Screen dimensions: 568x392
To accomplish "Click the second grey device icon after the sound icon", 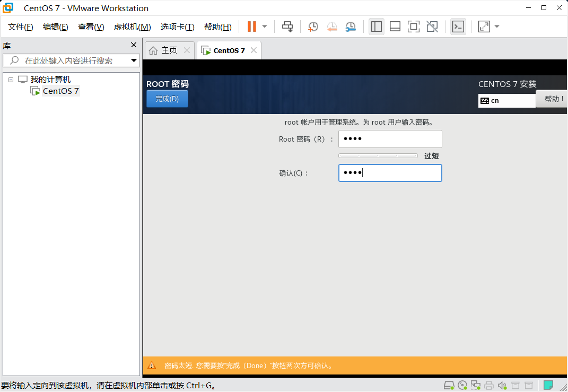I will (529, 385).
